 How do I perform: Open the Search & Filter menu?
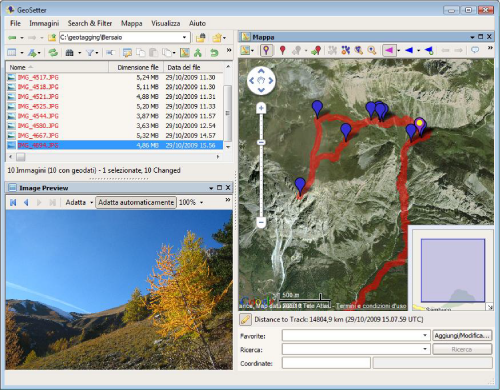pyautogui.click(x=90, y=23)
